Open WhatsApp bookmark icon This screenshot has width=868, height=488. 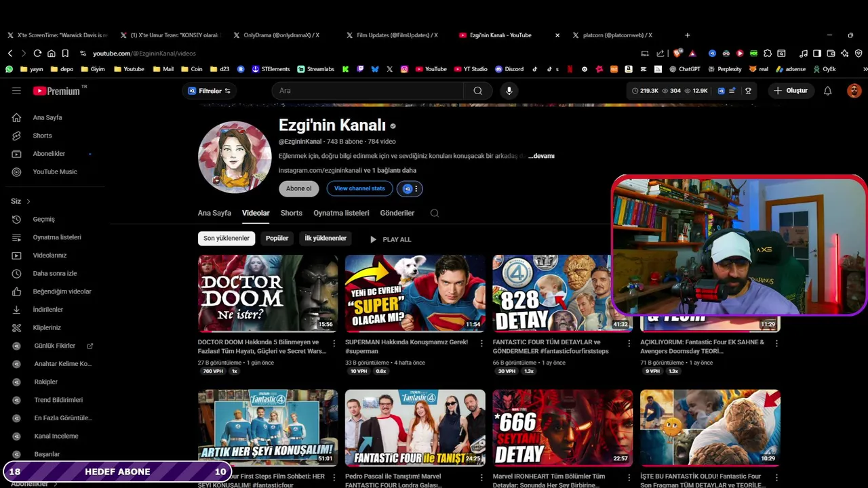[9, 69]
